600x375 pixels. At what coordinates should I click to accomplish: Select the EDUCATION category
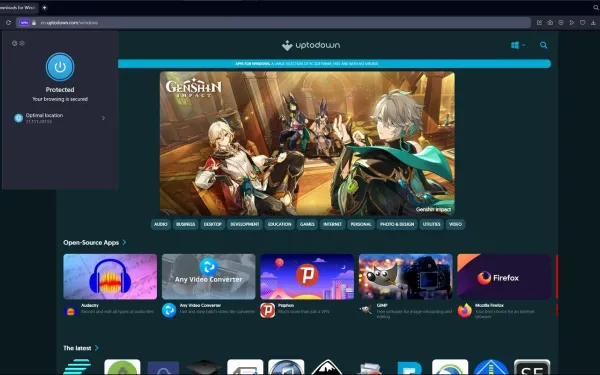(x=280, y=224)
